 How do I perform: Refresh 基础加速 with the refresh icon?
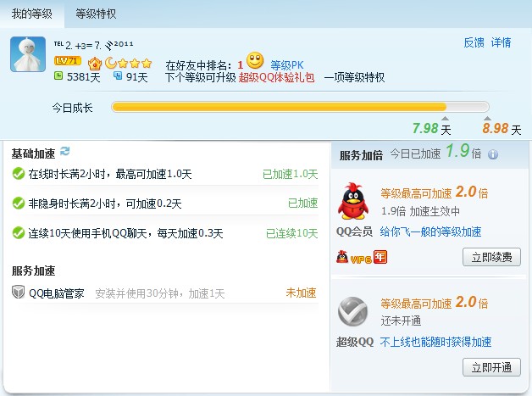point(64,151)
